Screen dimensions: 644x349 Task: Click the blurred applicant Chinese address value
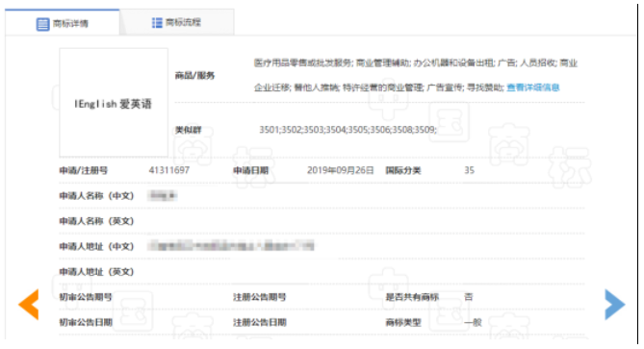[231, 246]
